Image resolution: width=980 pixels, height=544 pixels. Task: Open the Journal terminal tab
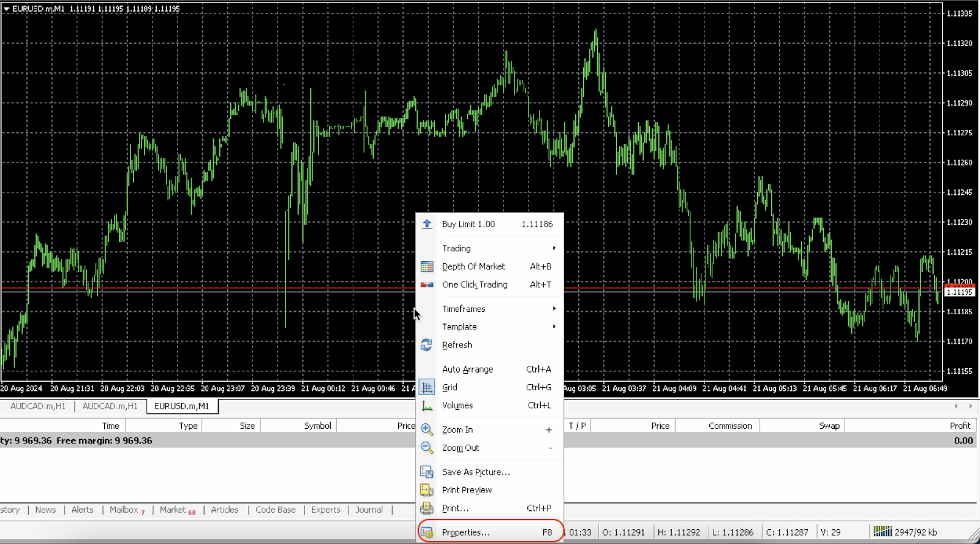coord(369,510)
